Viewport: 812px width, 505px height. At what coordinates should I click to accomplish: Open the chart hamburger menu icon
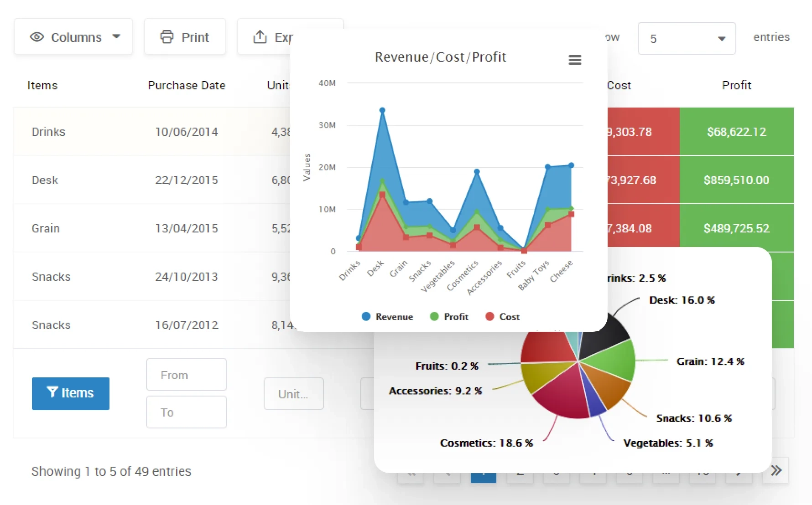(575, 60)
